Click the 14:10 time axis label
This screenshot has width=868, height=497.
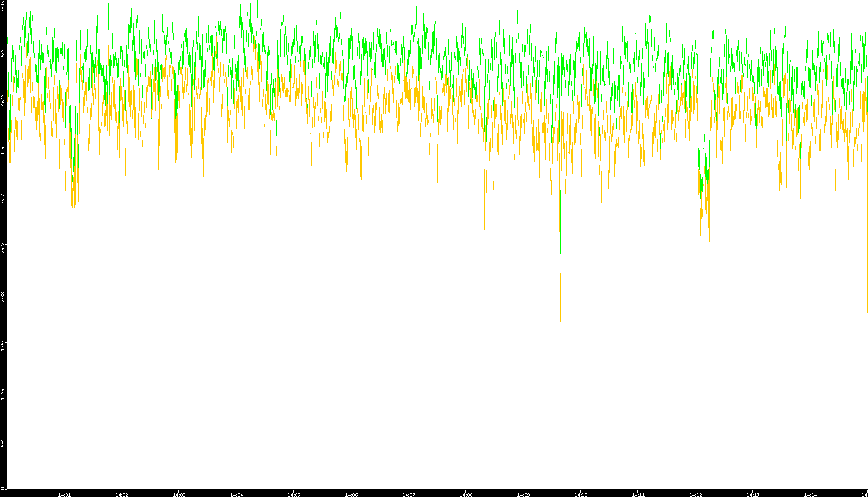[581, 495]
